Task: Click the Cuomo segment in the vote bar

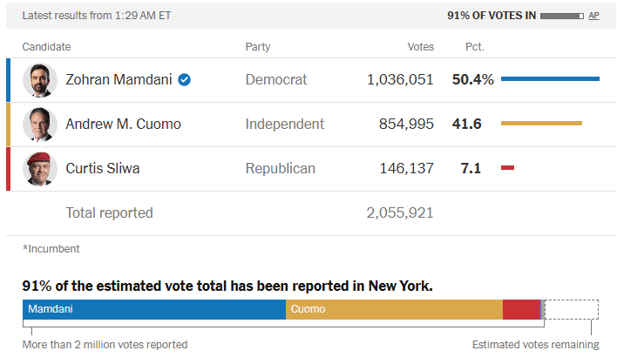Action: pyautogui.click(x=394, y=309)
